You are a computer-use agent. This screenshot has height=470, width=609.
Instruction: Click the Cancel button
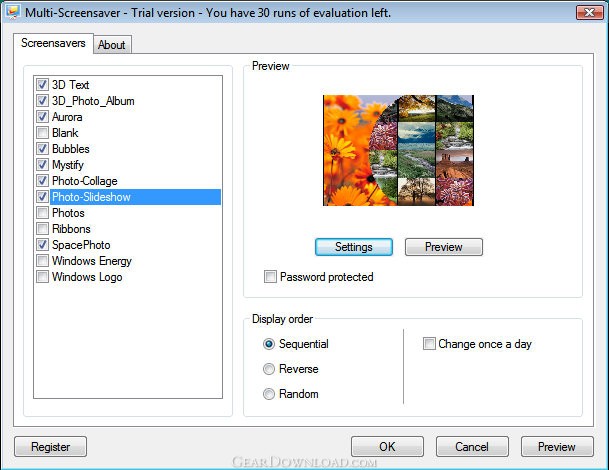[x=472, y=447]
